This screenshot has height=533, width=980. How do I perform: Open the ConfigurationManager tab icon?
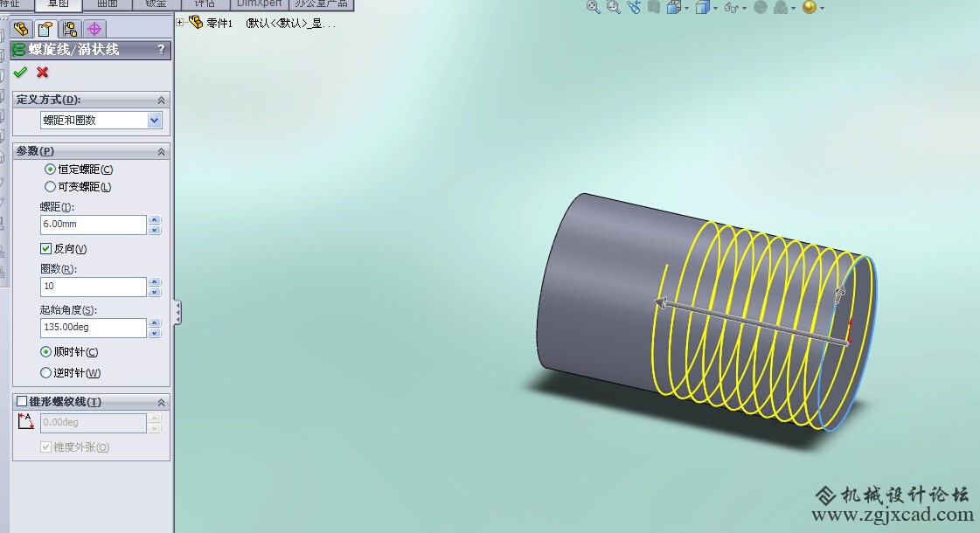click(x=69, y=29)
